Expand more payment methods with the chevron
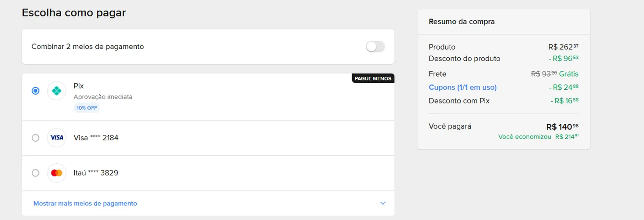The image size is (644, 220). pos(383,203)
